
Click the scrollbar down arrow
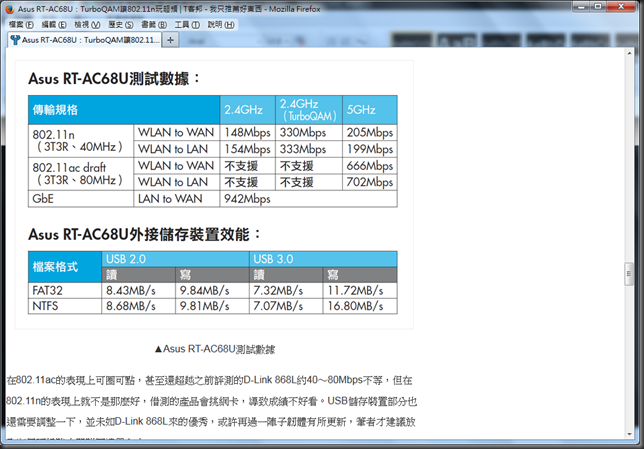[629, 434]
